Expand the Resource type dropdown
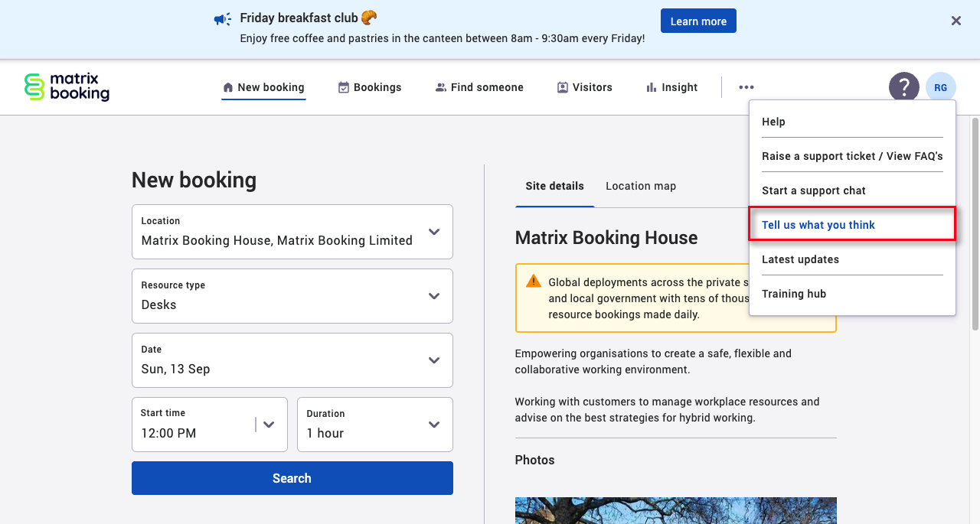The height and width of the screenshot is (524, 980). (292, 296)
